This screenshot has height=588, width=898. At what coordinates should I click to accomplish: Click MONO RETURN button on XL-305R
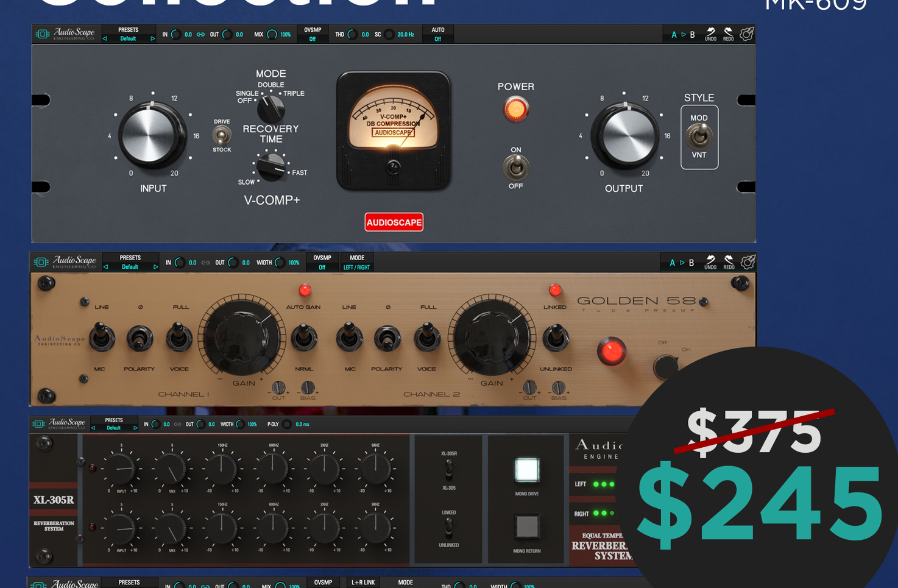click(526, 526)
